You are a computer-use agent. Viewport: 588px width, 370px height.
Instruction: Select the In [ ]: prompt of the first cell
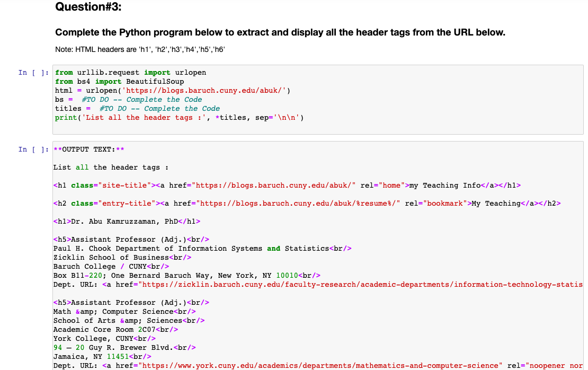[x=33, y=72]
